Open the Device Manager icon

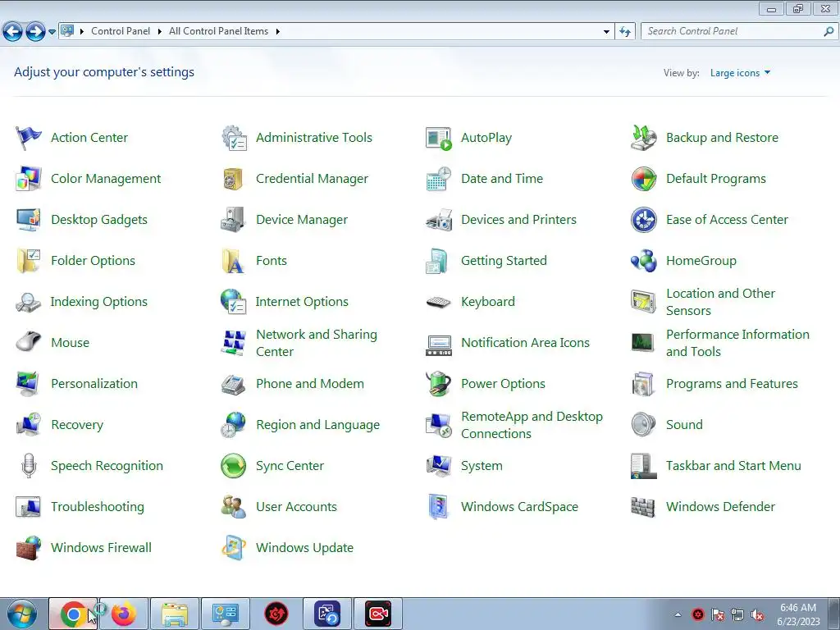pyautogui.click(x=234, y=220)
